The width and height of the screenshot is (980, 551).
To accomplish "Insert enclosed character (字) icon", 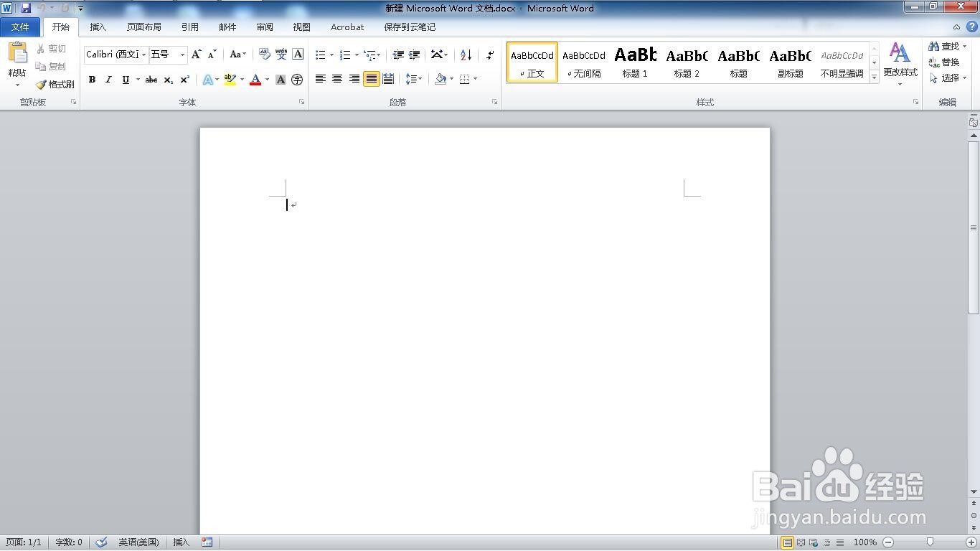I will click(297, 80).
